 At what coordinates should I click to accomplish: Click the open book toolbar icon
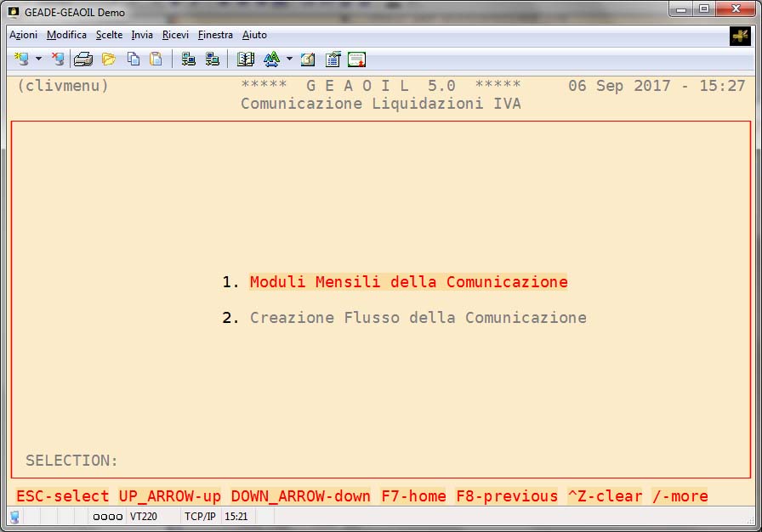(246, 59)
